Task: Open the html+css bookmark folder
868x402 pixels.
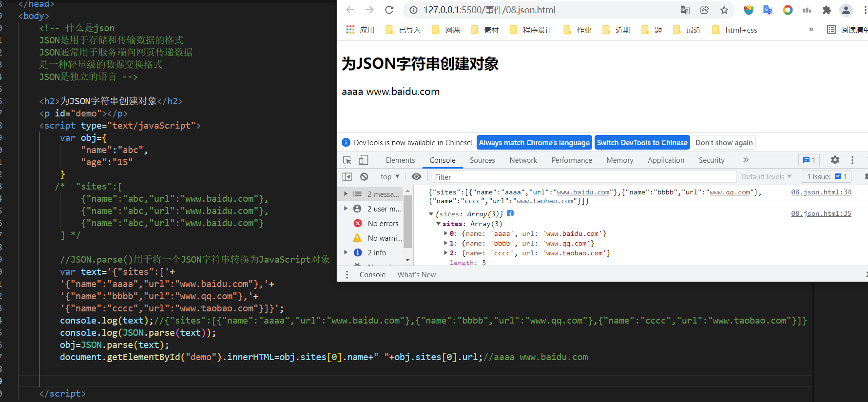Action: (x=735, y=30)
